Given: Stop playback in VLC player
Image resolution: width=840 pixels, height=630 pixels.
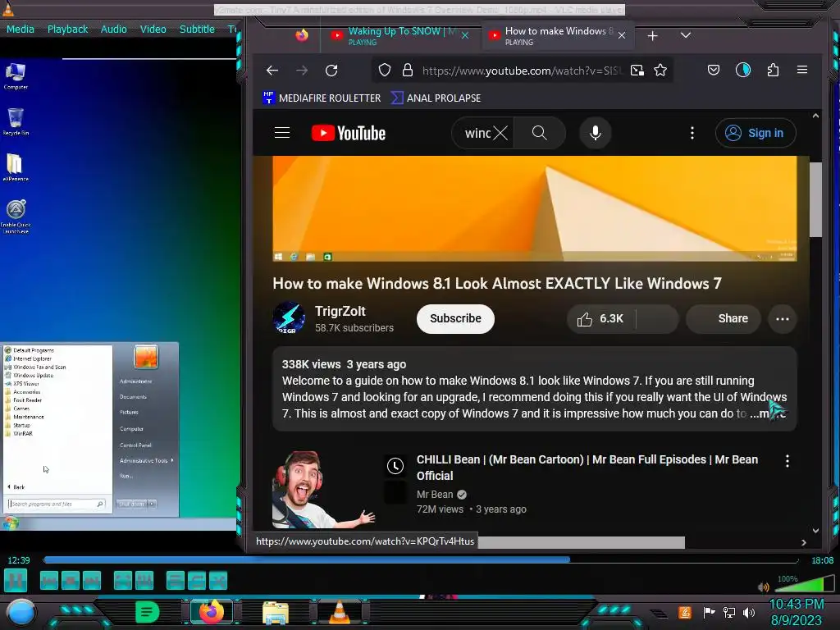Looking at the screenshot, I should (71, 580).
